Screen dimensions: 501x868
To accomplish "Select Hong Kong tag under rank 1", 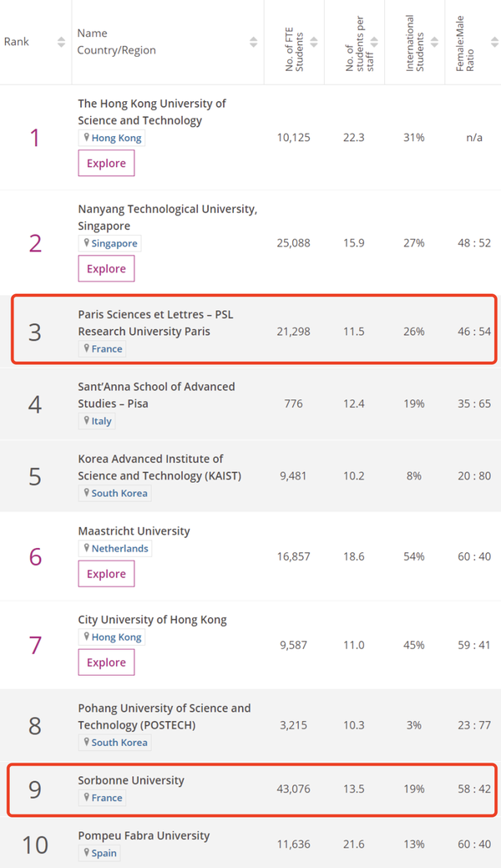I will [111, 138].
